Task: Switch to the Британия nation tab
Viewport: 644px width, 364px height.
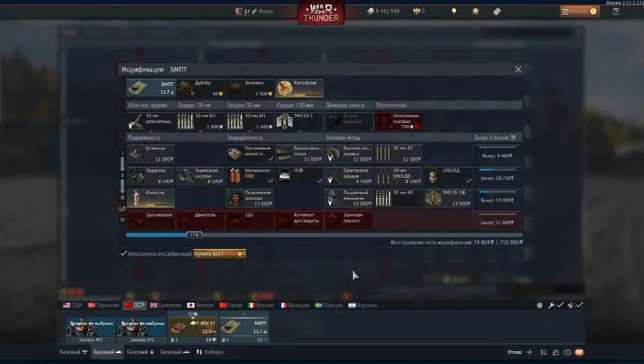Action: coord(166,305)
